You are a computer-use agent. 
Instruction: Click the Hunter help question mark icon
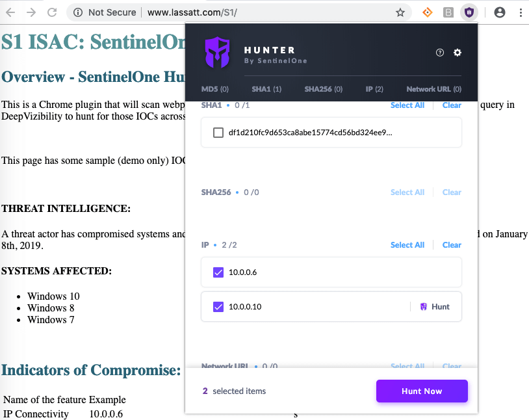click(440, 53)
